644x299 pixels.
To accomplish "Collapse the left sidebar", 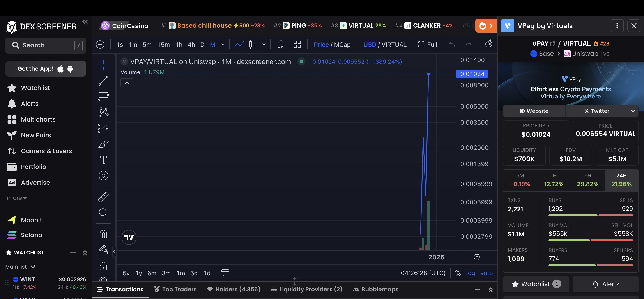I will pyautogui.click(x=85, y=22).
